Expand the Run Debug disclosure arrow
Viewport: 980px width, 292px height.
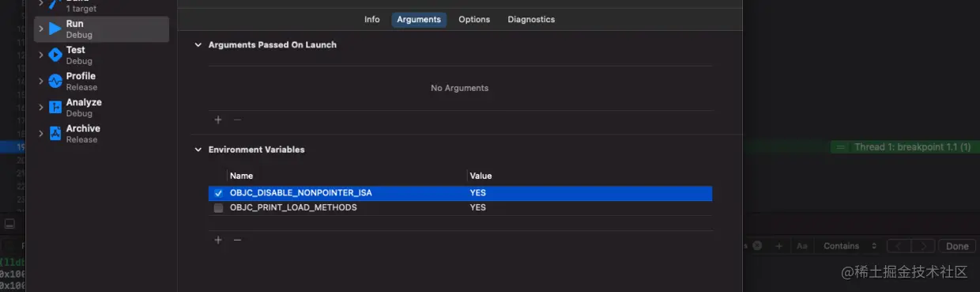pyautogui.click(x=40, y=28)
